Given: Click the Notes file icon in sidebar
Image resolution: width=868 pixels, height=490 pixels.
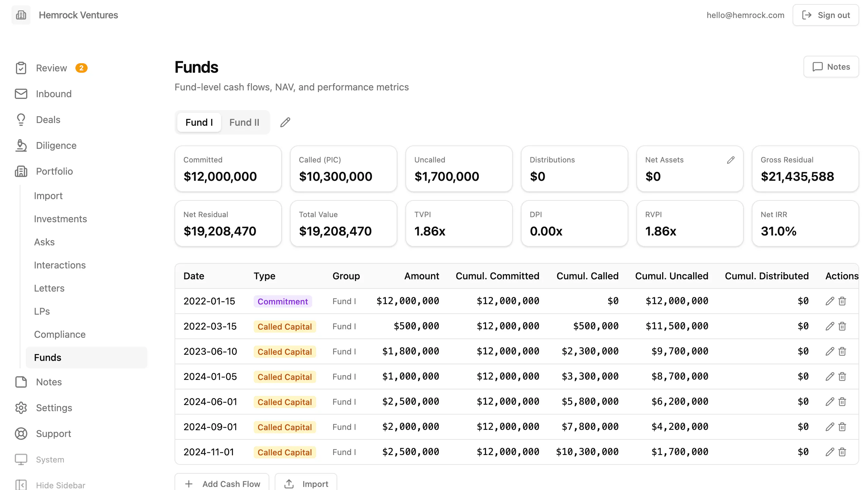Looking at the screenshot, I should pyautogui.click(x=21, y=382).
